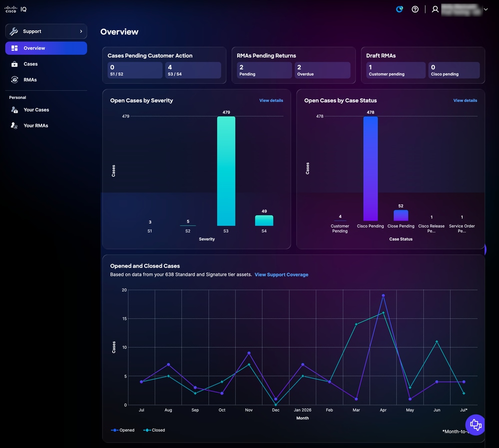This screenshot has width=499, height=448.
Task: Open the help question mark icon
Action: click(415, 9)
